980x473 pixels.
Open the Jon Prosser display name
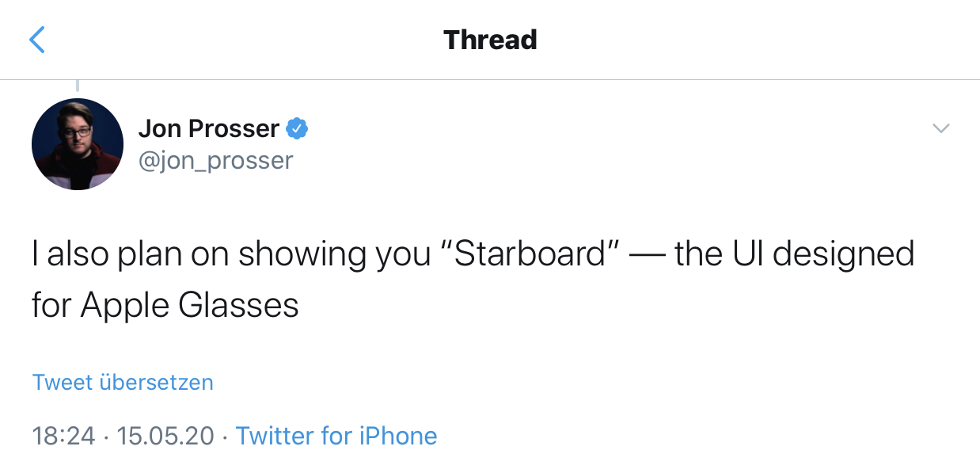(x=209, y=128)
